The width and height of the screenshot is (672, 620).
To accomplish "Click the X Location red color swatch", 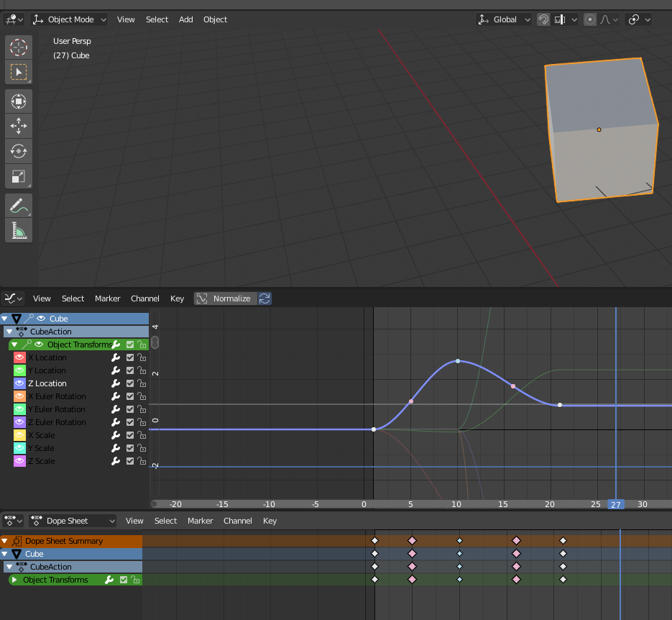I will tap(19, 357).
